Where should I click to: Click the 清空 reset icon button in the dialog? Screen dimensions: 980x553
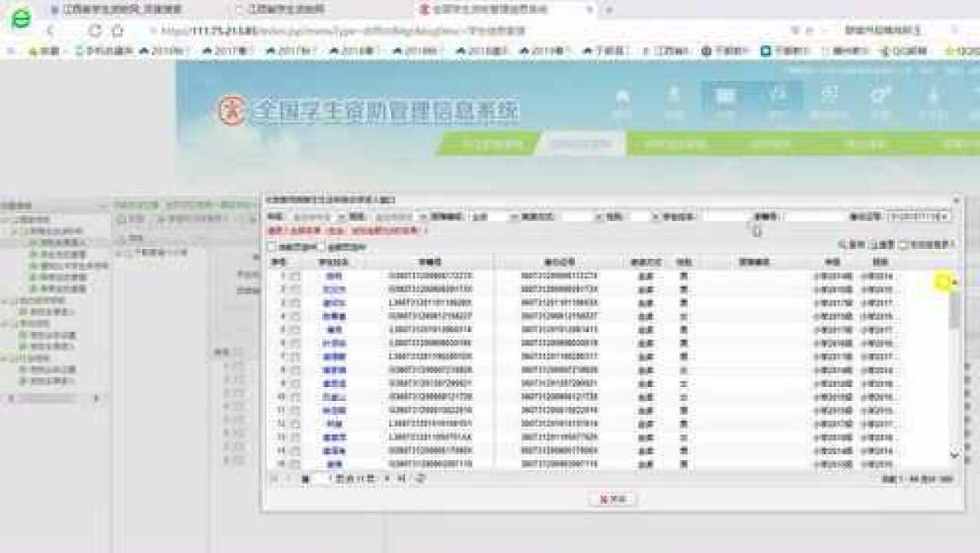(x=882, y=244)
